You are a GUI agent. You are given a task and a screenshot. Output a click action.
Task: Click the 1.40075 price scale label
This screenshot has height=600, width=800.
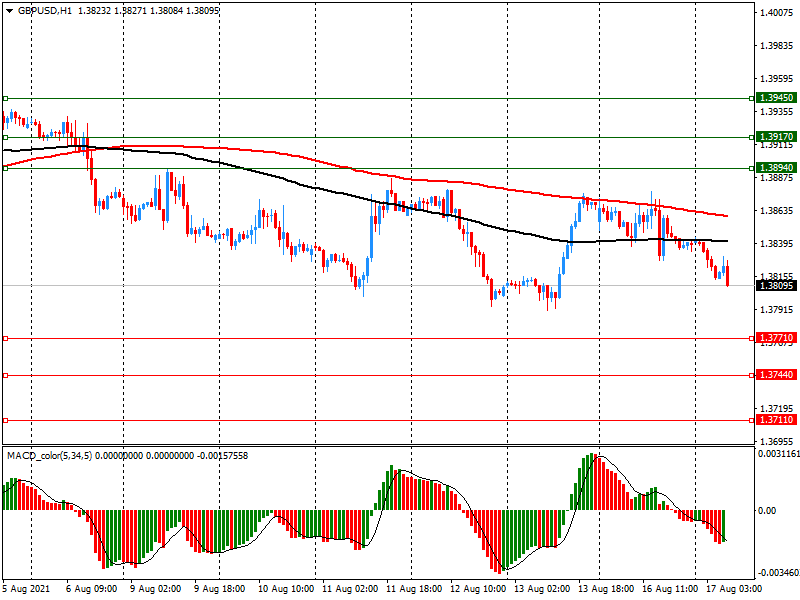pos(777,13)
